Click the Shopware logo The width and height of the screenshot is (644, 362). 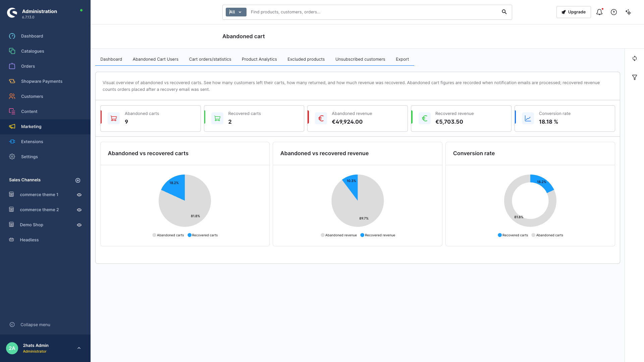click(12, 13)
